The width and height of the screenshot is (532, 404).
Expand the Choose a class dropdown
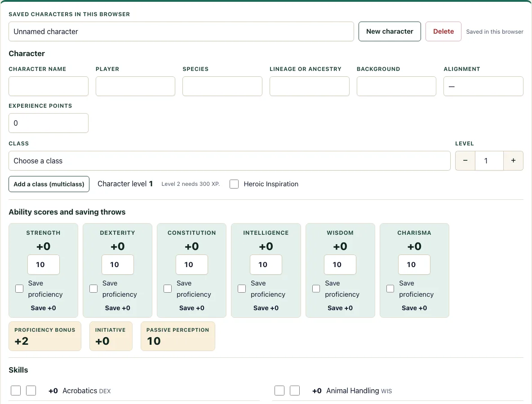click(x=229, y=161)
